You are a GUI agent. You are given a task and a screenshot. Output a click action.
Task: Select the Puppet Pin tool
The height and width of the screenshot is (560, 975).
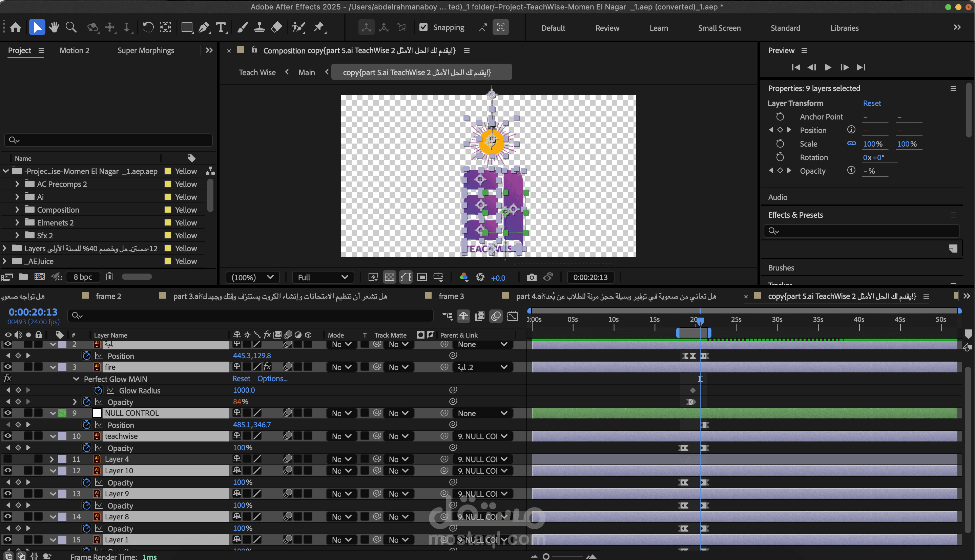318,27
